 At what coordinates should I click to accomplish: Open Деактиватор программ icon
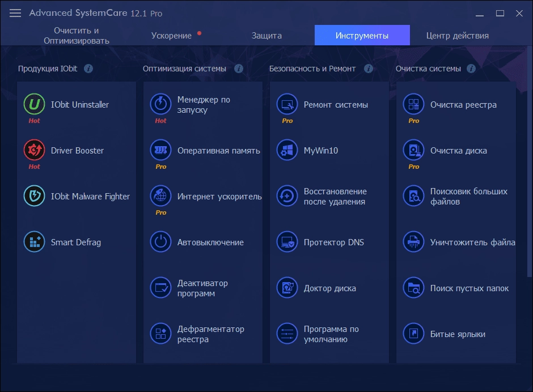(161, 287)
